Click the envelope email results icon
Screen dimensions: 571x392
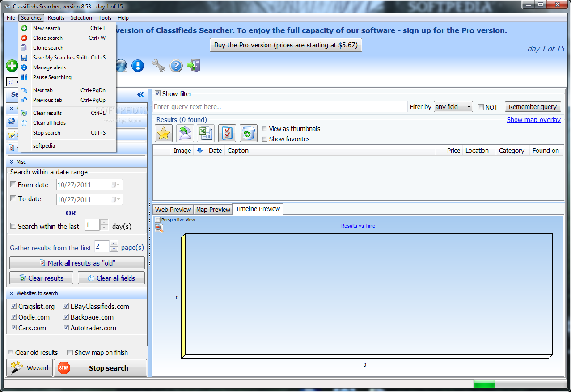185,133
